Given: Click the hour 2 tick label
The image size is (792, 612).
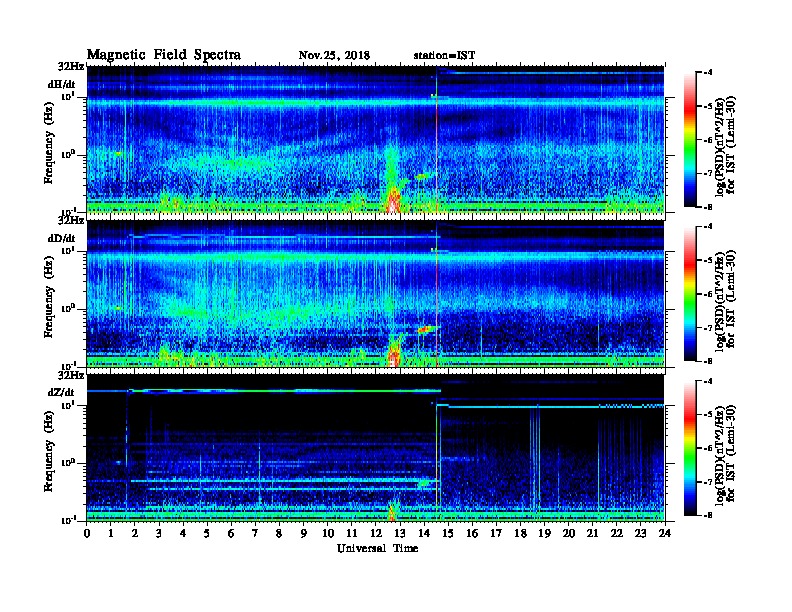Looking at the screenshot, I should [x=135, y=534].
